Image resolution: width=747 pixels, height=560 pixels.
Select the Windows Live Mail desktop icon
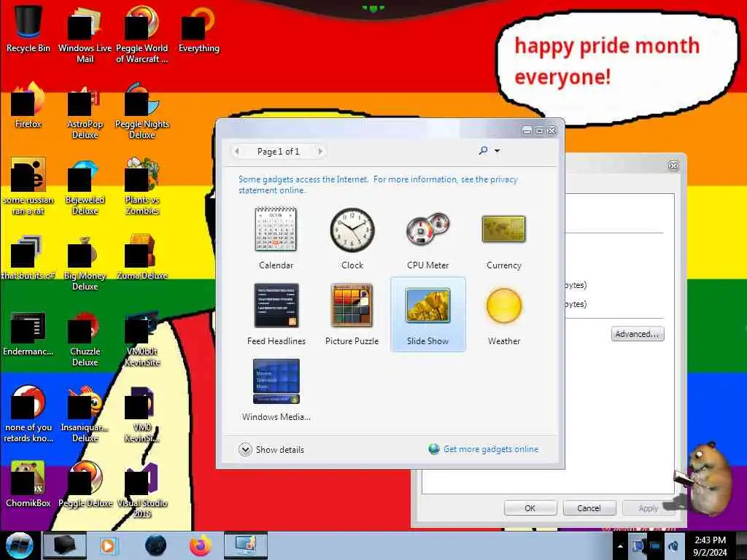point(85,34)
